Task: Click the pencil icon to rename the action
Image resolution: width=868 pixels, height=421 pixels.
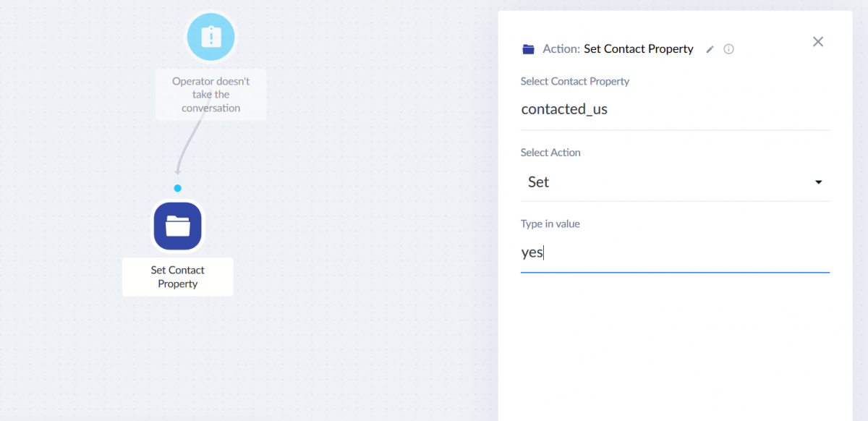Action: tap(710, 49)
